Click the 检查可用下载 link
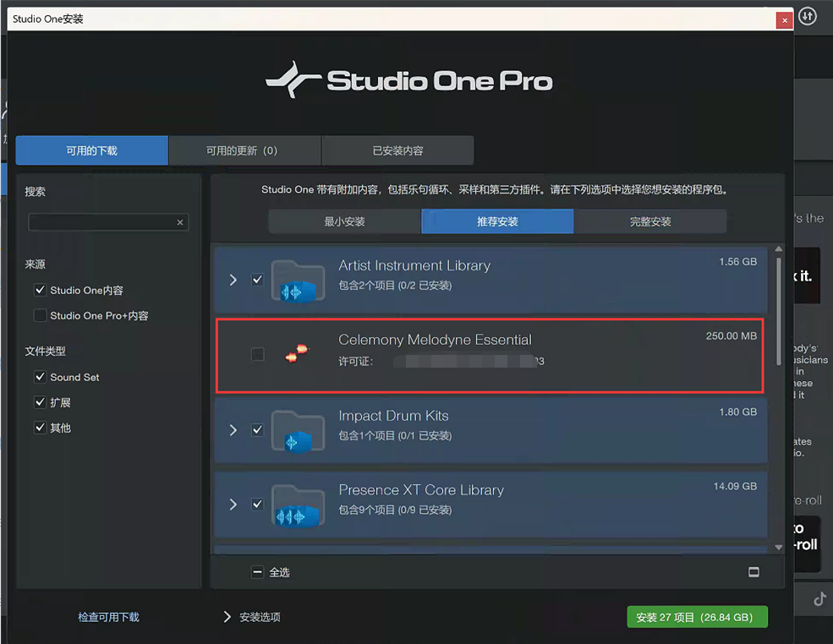Screen dimensions: 833x644 (108, 617)
